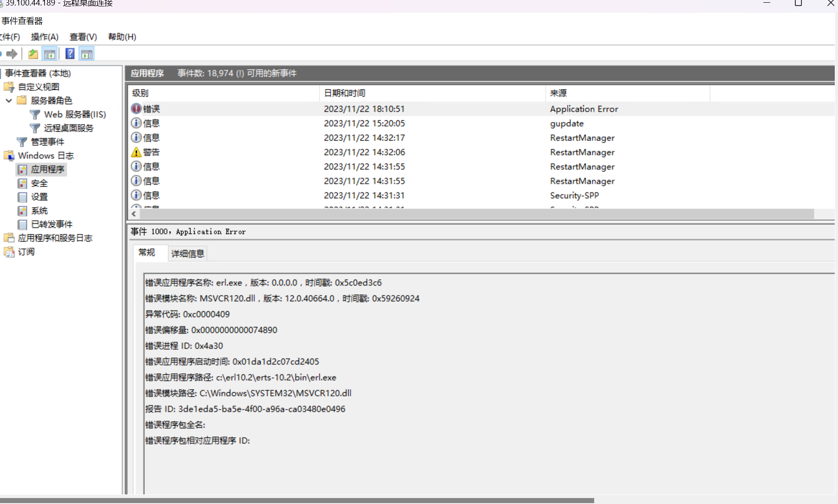Click the Windows 日志 folder icon
Image resolution: width=838 pixels, height=504 pixels.
(x=9, y=156)
